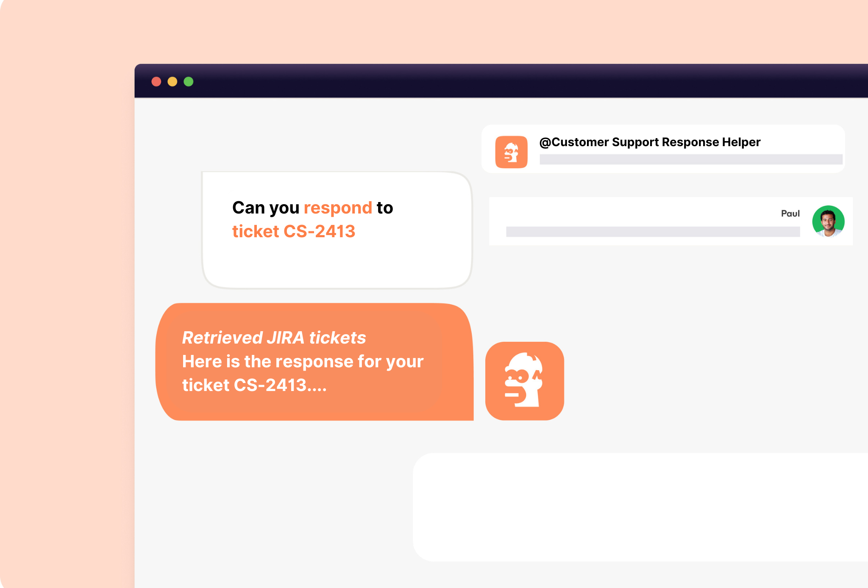Click the yellow traffic light window control
Screen dimensions: 868x588
pyautogui.click(x=173, y=80)
